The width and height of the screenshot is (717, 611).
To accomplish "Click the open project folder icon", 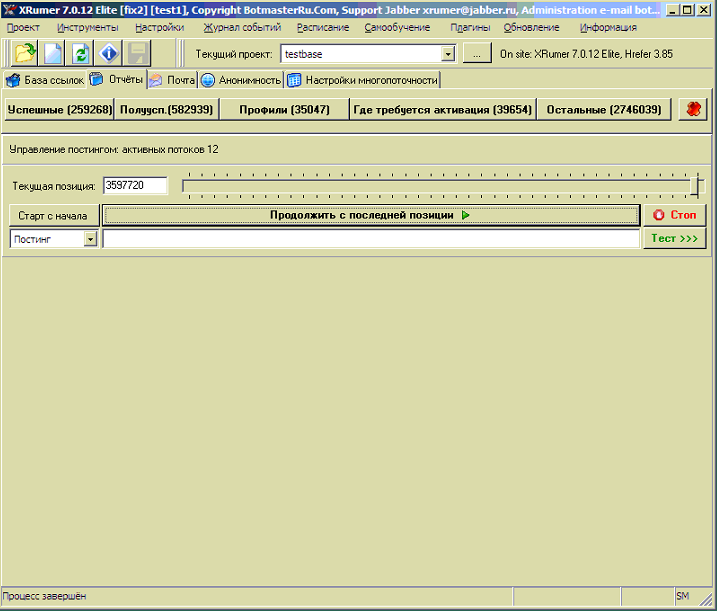I will [x=25, y=54].
